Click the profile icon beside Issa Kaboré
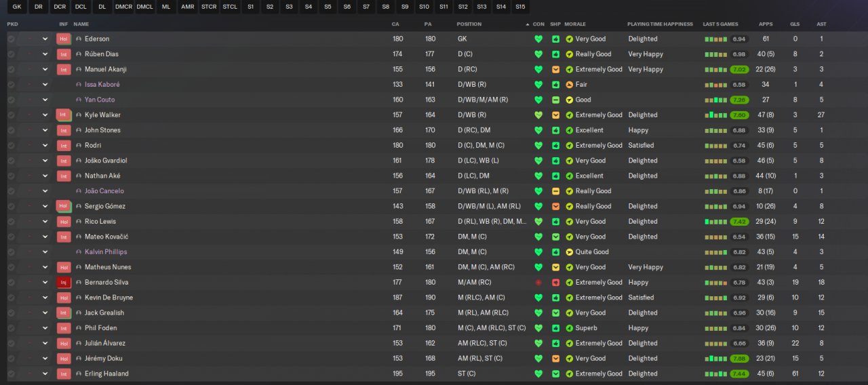The width and height of the screenshot is (868, 385). [x=79, y=85]
